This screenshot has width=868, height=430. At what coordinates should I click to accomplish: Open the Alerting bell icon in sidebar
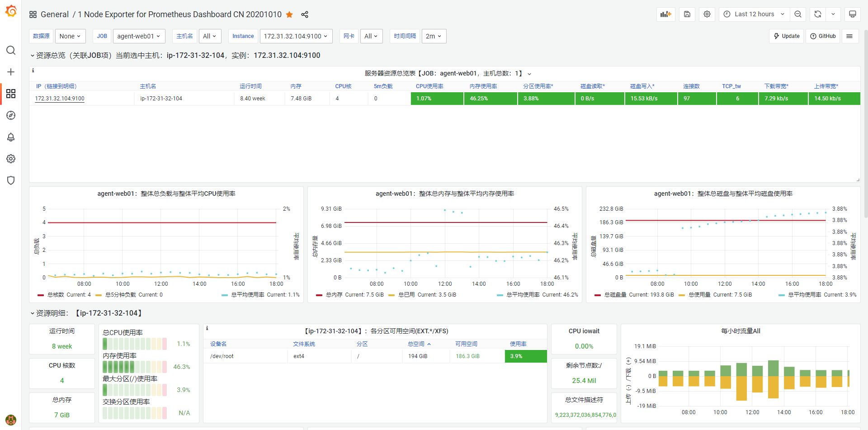[11, 137]
